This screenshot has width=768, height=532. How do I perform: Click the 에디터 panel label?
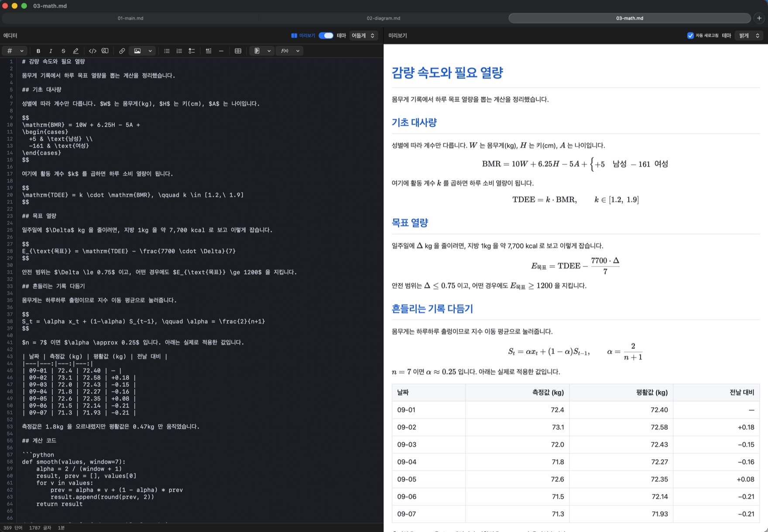point(10,36)
